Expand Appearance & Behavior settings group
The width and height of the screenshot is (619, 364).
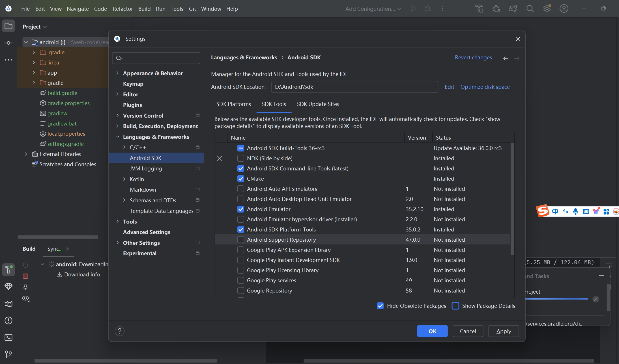point(118,73)
